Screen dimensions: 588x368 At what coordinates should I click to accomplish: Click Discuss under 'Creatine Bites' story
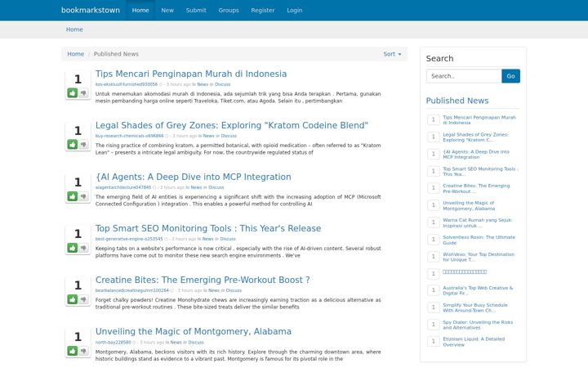(234, 290)
